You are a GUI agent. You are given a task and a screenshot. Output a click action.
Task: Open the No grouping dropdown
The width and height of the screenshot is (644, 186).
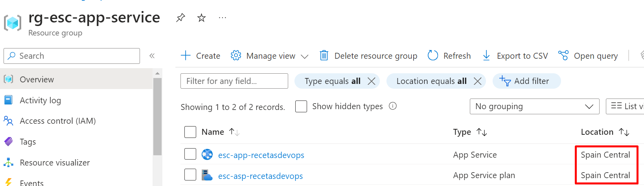point(534,106)
